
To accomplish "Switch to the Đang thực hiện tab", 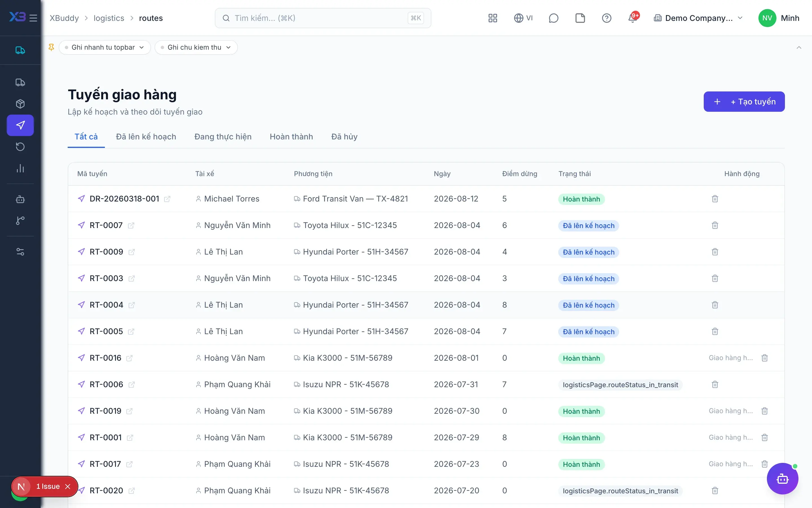I will click(x=223, y=137).
